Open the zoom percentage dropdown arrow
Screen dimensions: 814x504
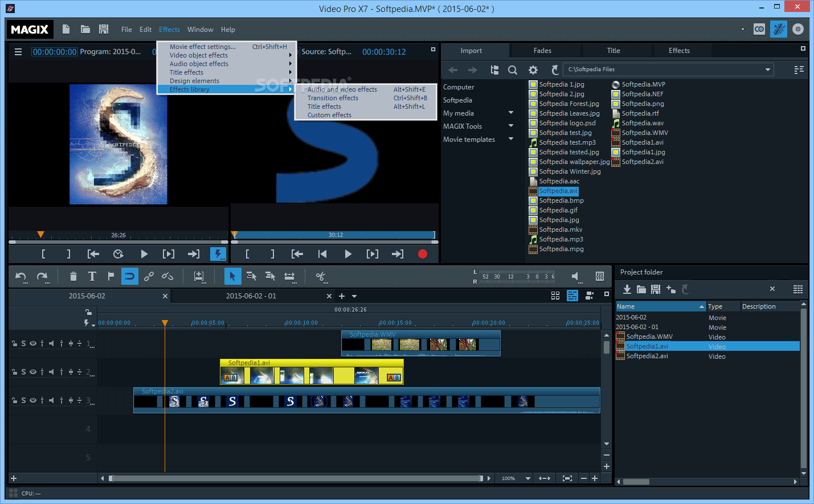tap(528, 478)
